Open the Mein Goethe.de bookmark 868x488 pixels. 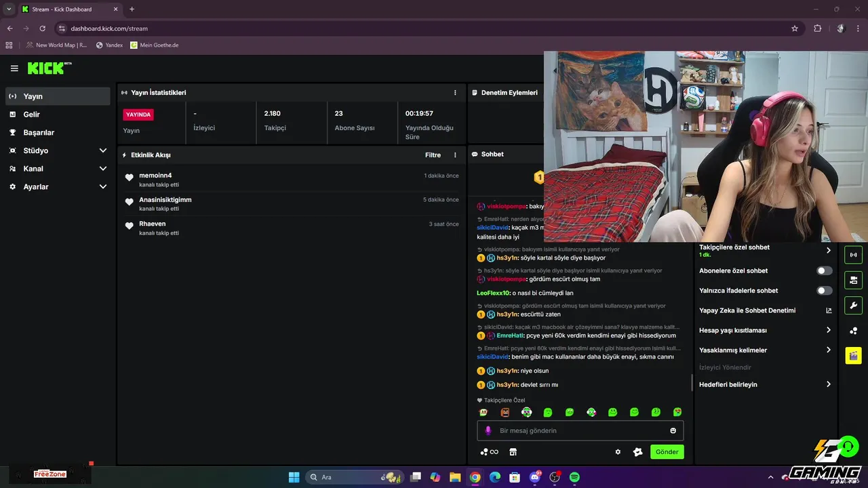[154, 45]
